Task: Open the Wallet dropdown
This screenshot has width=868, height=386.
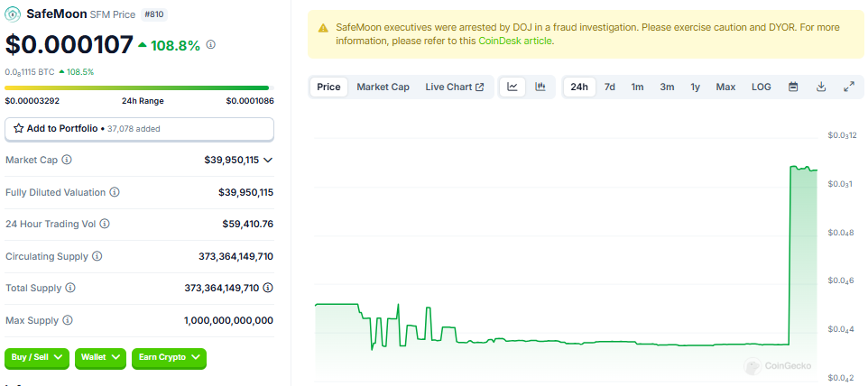Action: 100,357
